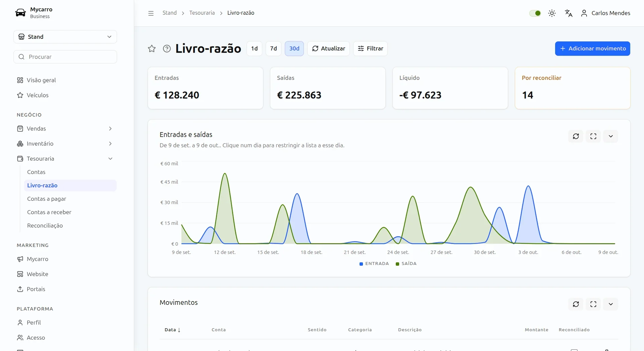Click the Procurar search field
644x351 pixels.
[65, 57]
